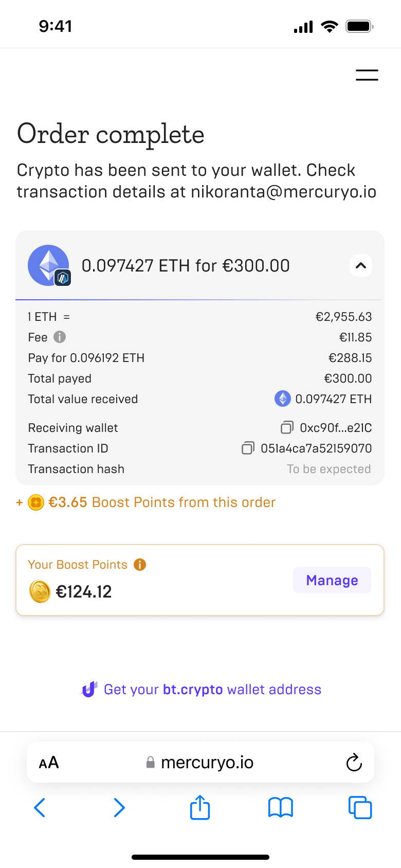The image size is (401, 868).
Task: Reload the mercuryo.io page
Action: click(354, 763)
